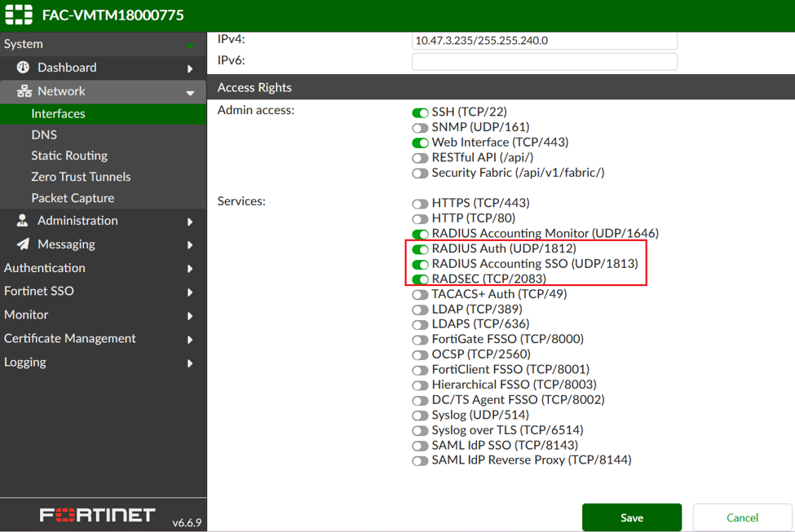Collapse the System section arrow
The image size is (795, 532).
(190, 46)
